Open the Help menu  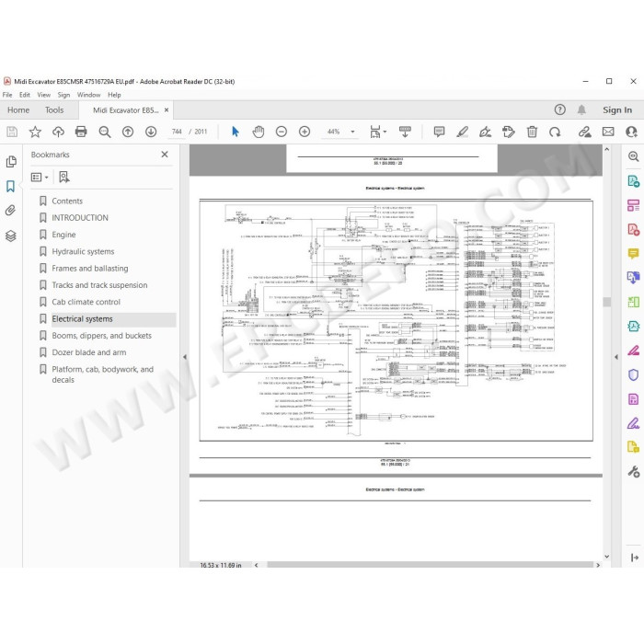114,95
